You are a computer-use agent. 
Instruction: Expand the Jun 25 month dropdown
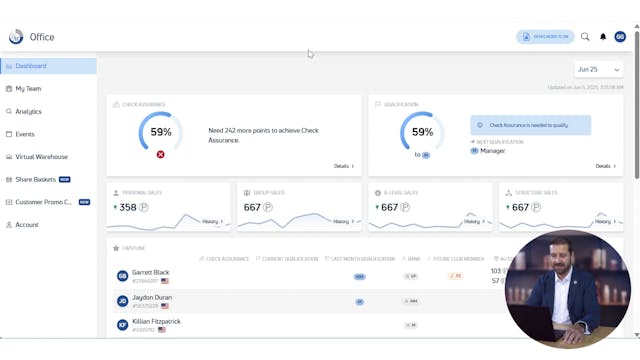pyautogui.click(x=598, y=70)
